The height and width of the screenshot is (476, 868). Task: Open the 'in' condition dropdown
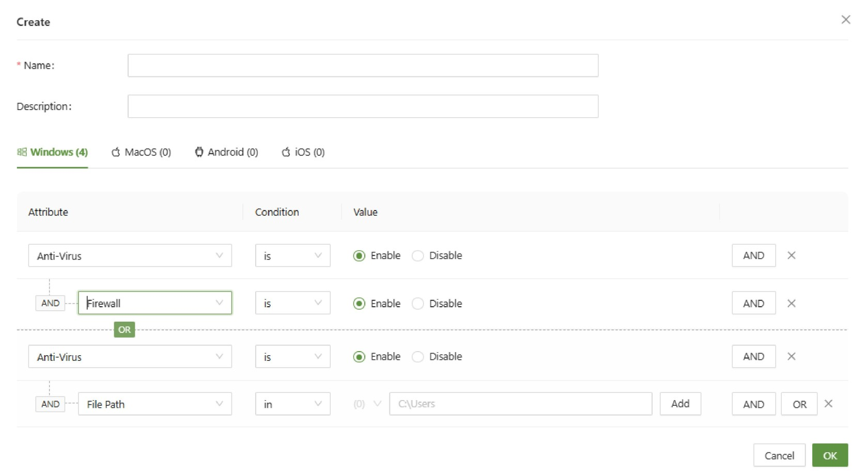[x=292, y=404]
